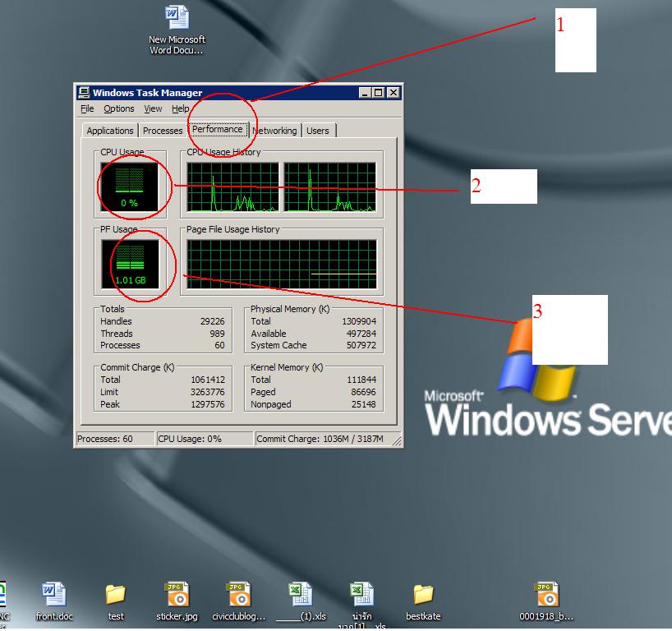Screen dimensions: 672x631
Task: Select the (1).xls Excel file icon
Action: coord(300,595)
